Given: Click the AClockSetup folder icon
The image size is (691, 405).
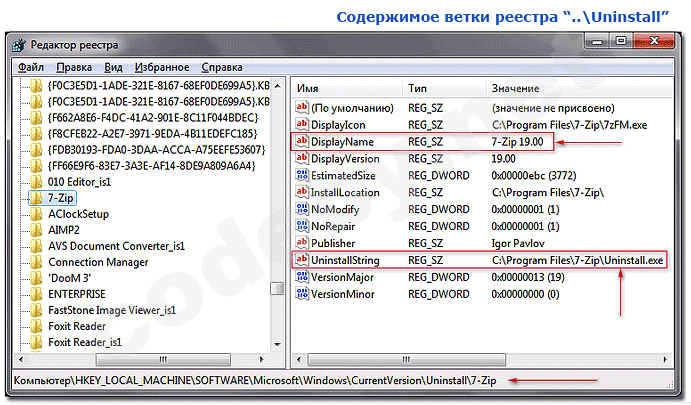Looking at the screenshot, I should point(36,214).
